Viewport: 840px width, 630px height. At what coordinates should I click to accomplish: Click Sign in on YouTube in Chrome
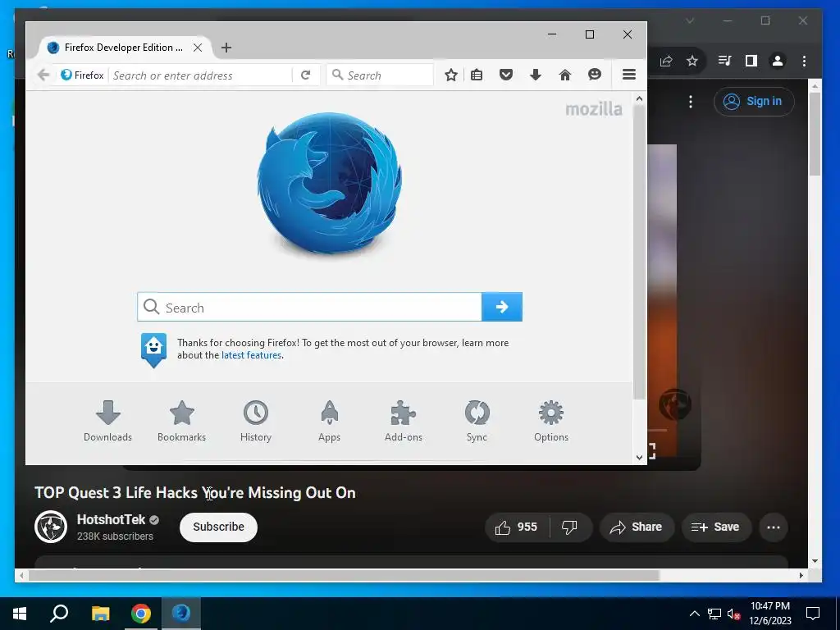click(754, 101)
